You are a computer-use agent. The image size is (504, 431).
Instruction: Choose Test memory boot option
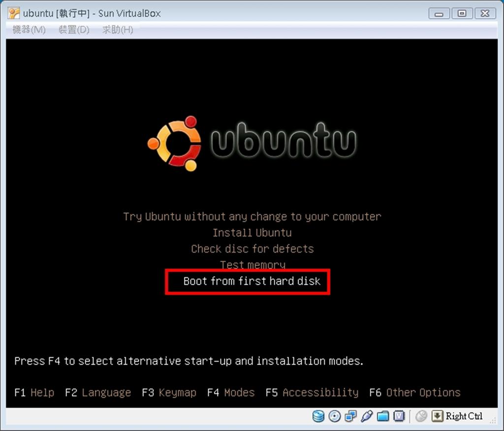[252, 264]
